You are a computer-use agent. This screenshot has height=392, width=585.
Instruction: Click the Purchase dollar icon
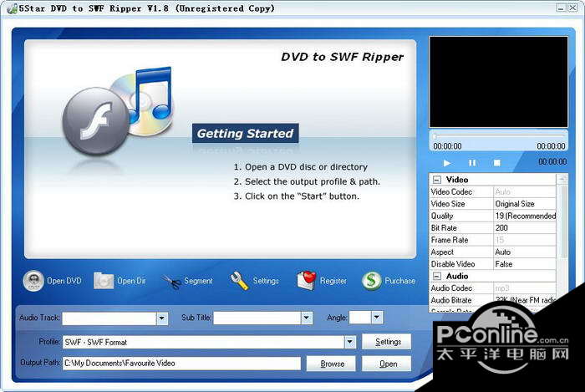[371, 281]
